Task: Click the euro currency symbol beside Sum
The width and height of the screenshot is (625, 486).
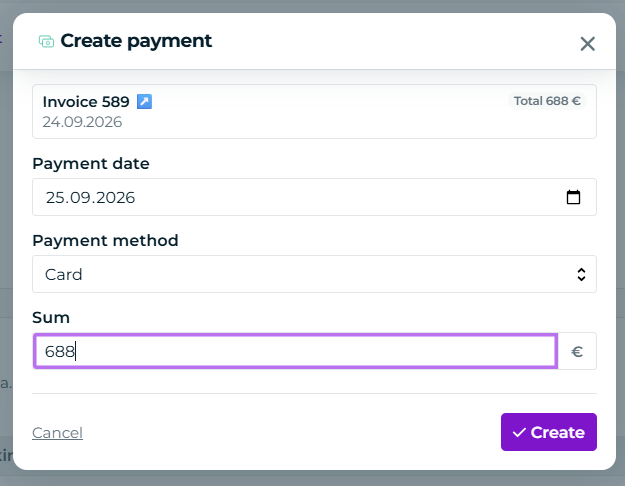Action: pyautogui.click(x=577, y=351)
